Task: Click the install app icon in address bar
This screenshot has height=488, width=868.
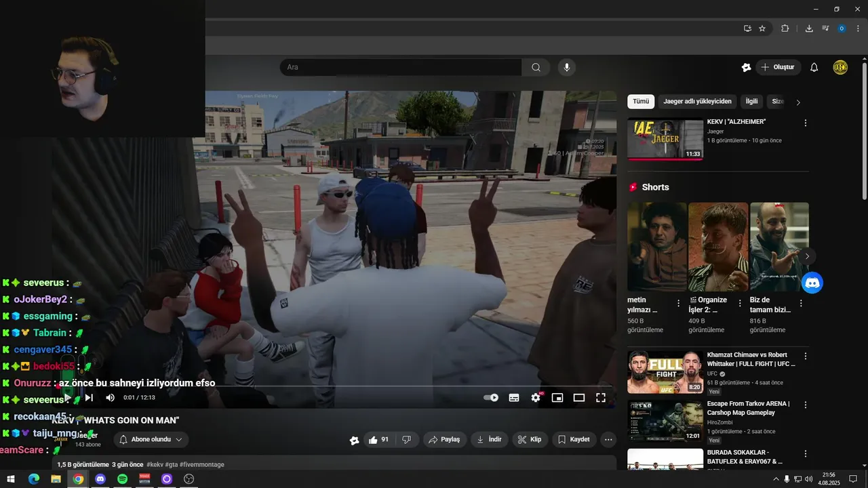Action: click(x=747, y=28)
